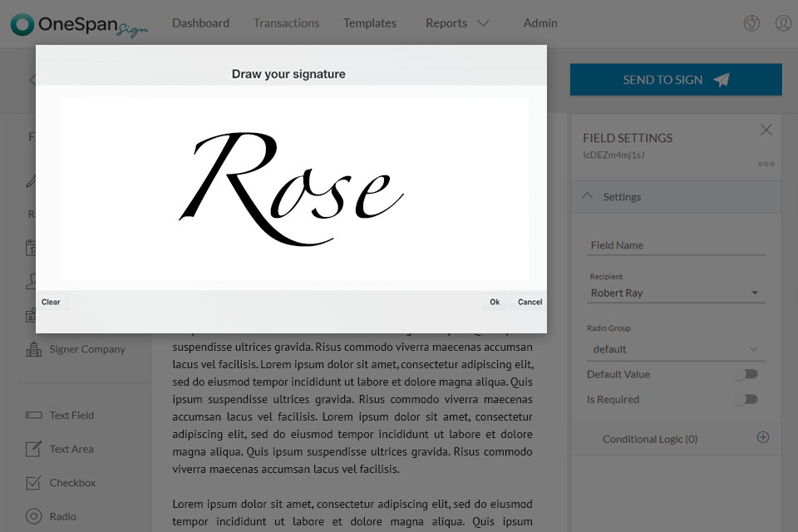Open the Recipient dropdown Robert Ray
798x532 pixels.
coord(675,293)
